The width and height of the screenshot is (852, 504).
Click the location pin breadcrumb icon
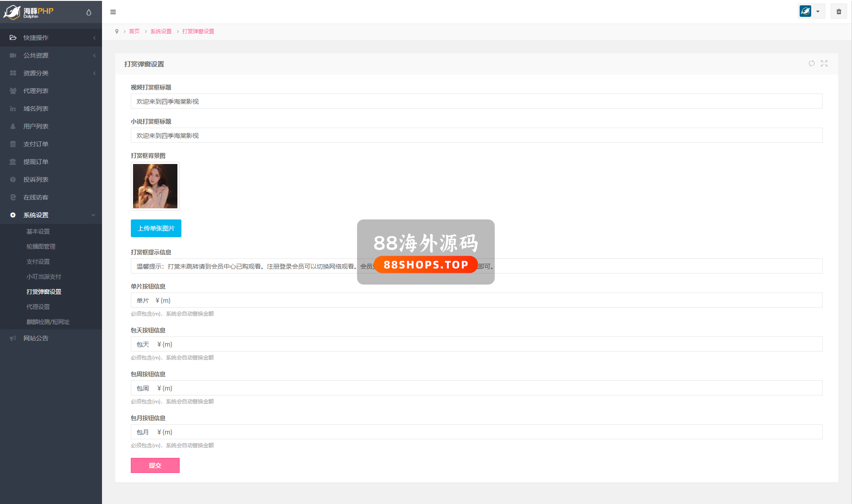click(117, 31)
